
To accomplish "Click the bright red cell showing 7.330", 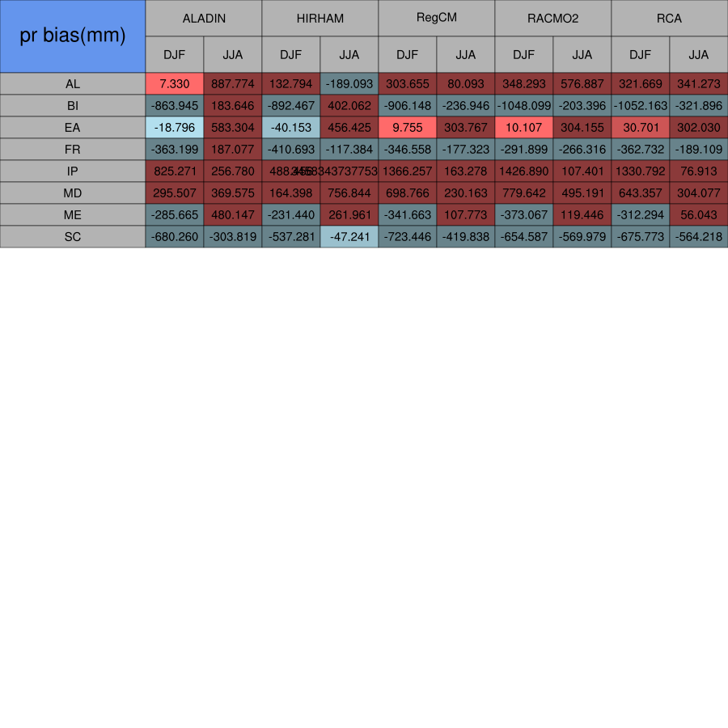I will point(175,84).
